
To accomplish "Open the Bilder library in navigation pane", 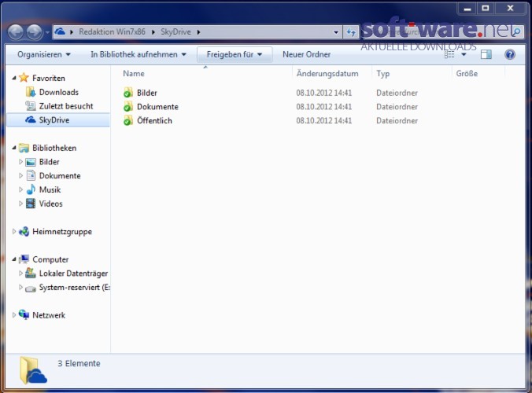I will (50, 162).
